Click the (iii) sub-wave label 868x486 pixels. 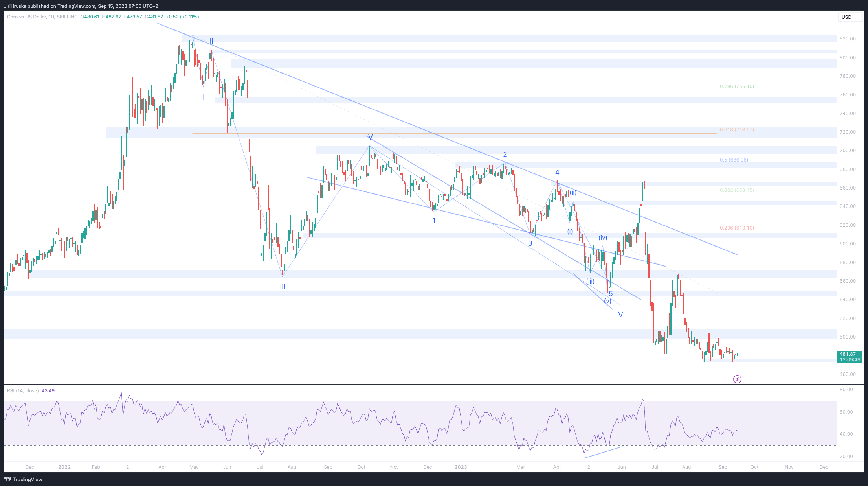pyautogui.click(x=590, y=282)
